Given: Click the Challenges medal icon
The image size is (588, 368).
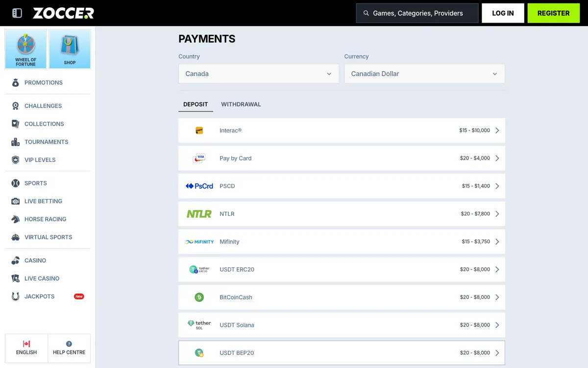Looking at the screenshot, I should (16, 105).
